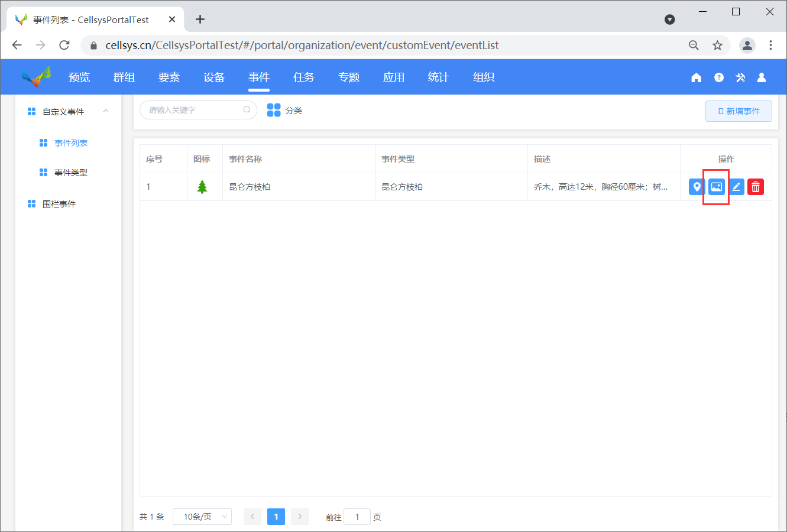This screenshot has width=787, height=532.
Task: Click the 事件类型 column header
Action: (x=398, y=159)
